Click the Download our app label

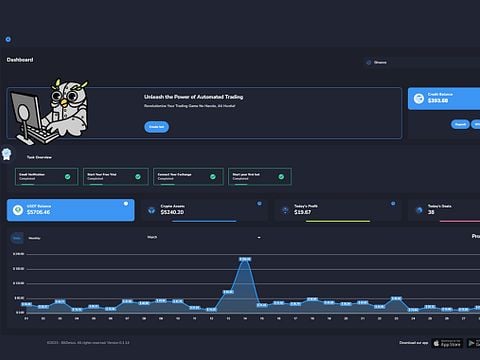pos(414,343)
